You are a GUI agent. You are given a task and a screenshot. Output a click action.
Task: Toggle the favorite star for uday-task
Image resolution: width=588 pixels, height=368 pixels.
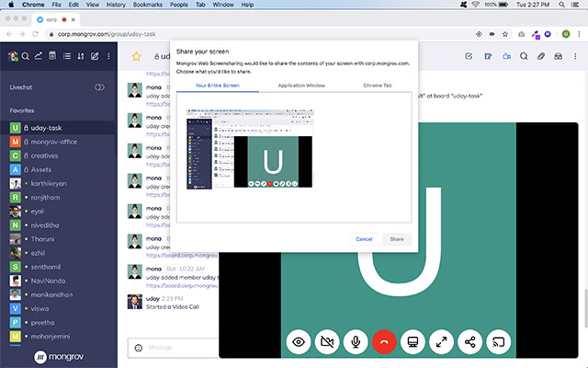[x=136, y=56]
